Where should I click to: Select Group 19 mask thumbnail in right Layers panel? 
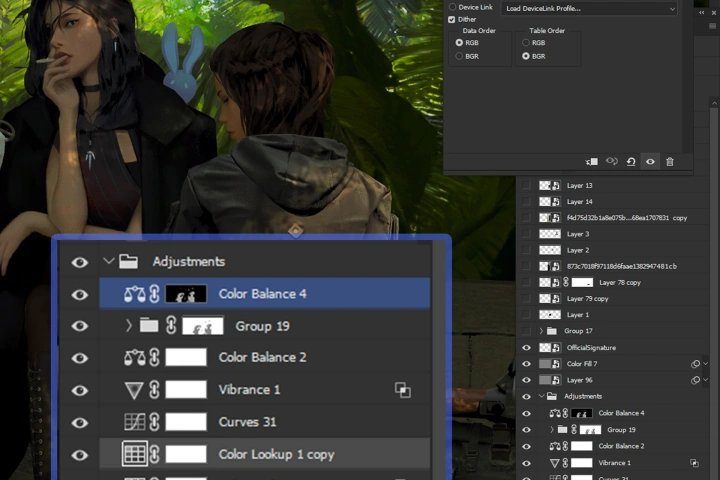591,430
